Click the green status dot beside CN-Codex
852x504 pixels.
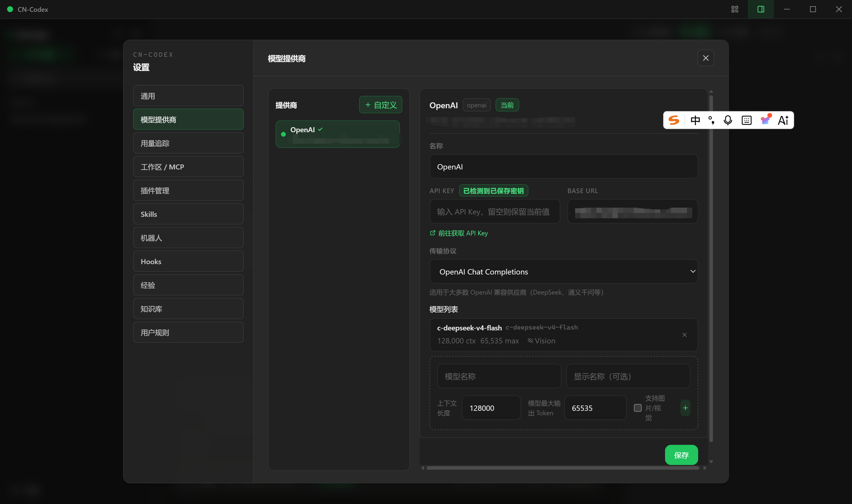pos(10,9)
